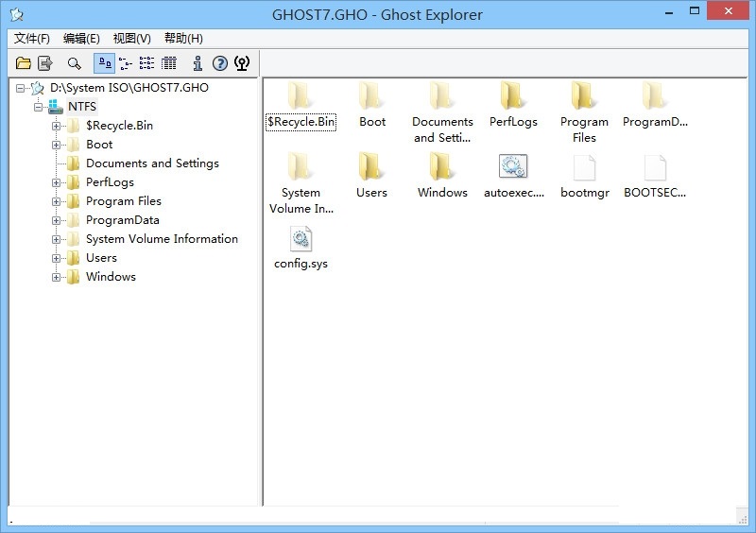The height and width of the screenshot is (533, 756).
Task: Select ProgramData in the folder tree
Action: click(x=123, y=220)
